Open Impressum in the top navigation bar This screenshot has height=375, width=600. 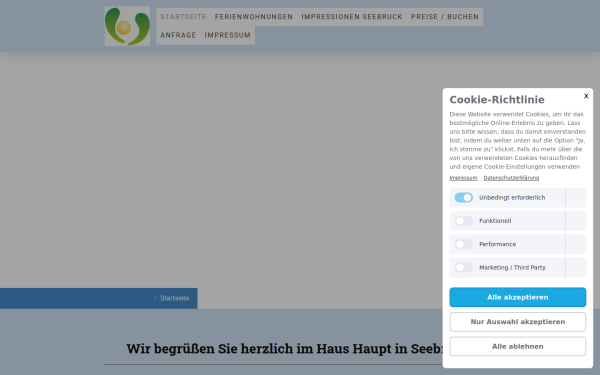[227, 35]
